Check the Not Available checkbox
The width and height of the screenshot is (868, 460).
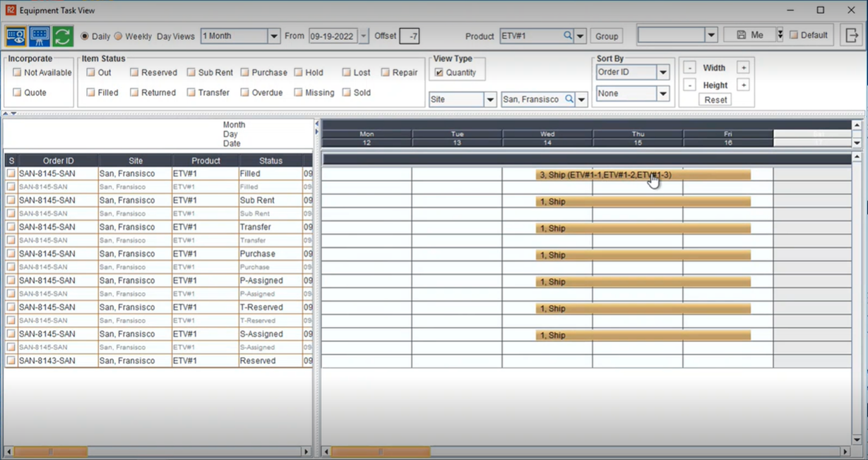tap(17, 73)
